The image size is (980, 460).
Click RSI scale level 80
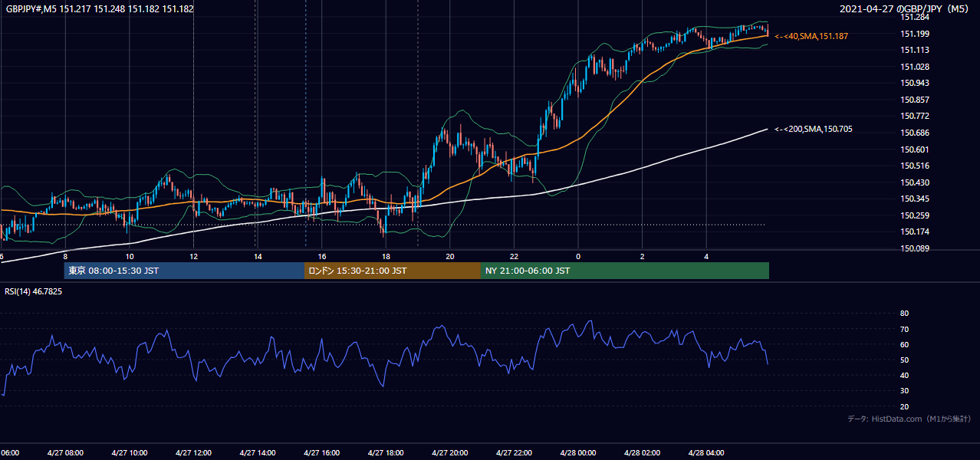click(x=904, y=314)
